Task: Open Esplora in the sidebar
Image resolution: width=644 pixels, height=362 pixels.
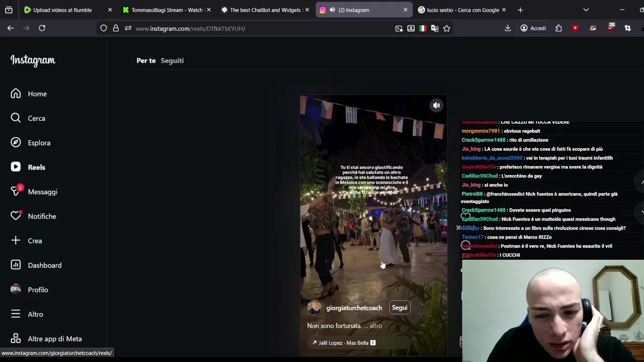Action: (39, 143)
